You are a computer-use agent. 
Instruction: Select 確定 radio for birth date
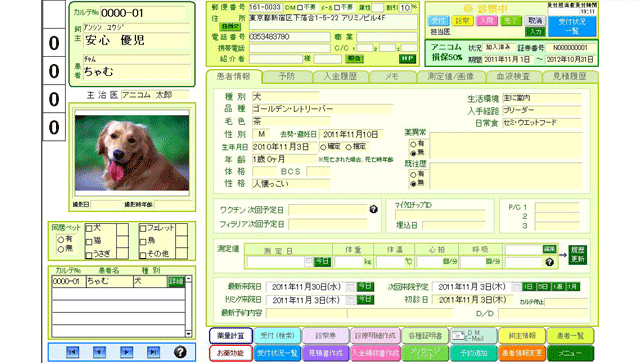(x=323, y=147)
